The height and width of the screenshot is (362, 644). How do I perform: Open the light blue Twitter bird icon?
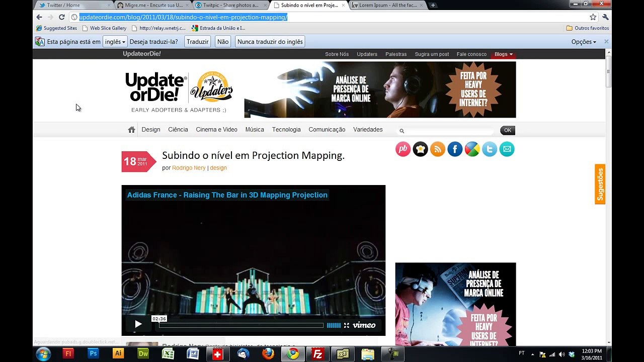point(490,149)
